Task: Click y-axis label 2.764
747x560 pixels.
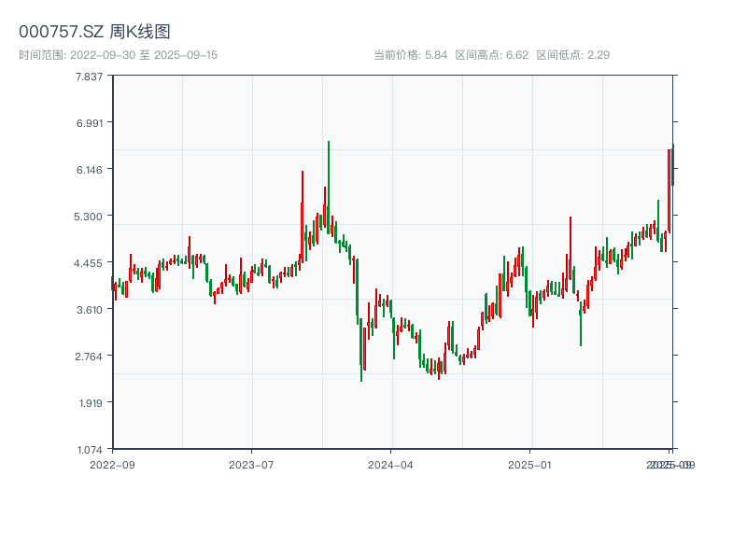Action: pos(89,357)
